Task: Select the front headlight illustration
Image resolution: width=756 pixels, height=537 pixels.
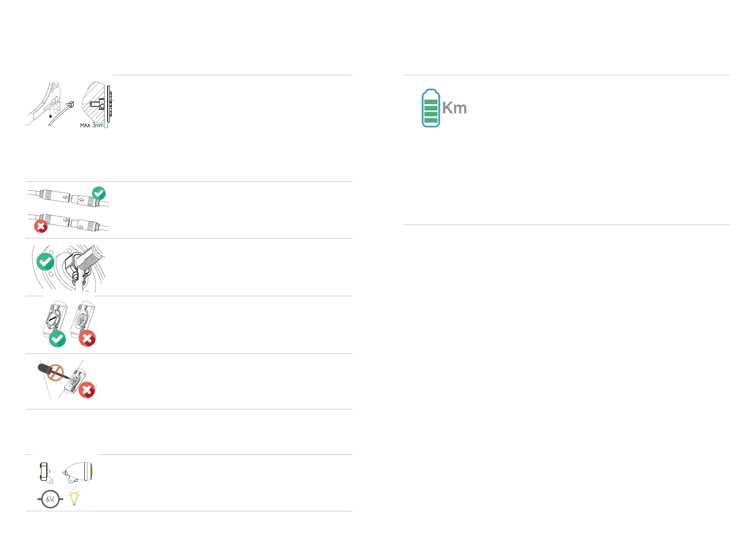Action: pyautogui.click(x=78, y=472)
